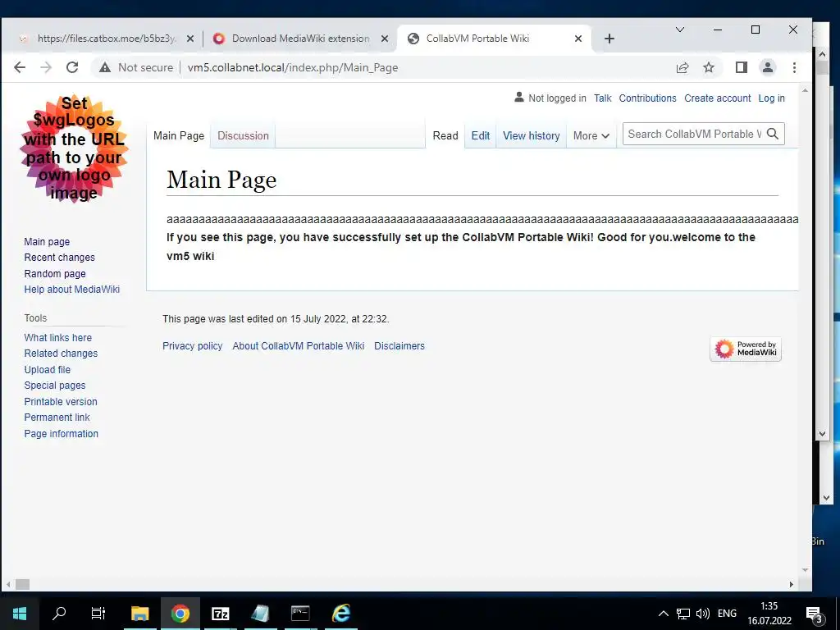This screenshot has height=630, width=840.
Task: Open What links here tool
Action: (x=58, y=337)
